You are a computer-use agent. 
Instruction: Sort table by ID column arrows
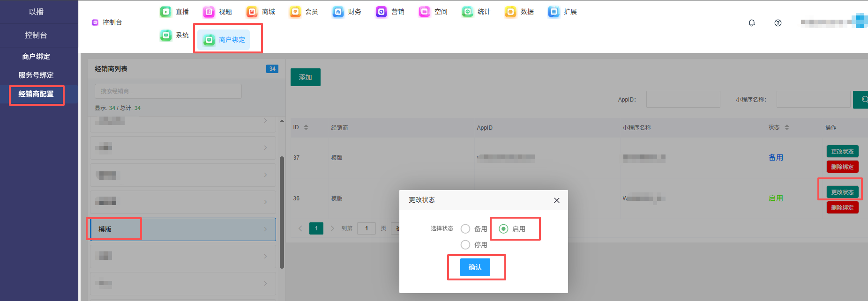(x=306, y=127)
